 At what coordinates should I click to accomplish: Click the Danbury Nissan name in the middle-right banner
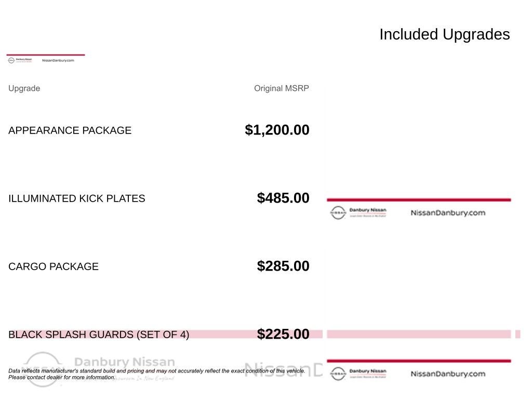point(367,210)
